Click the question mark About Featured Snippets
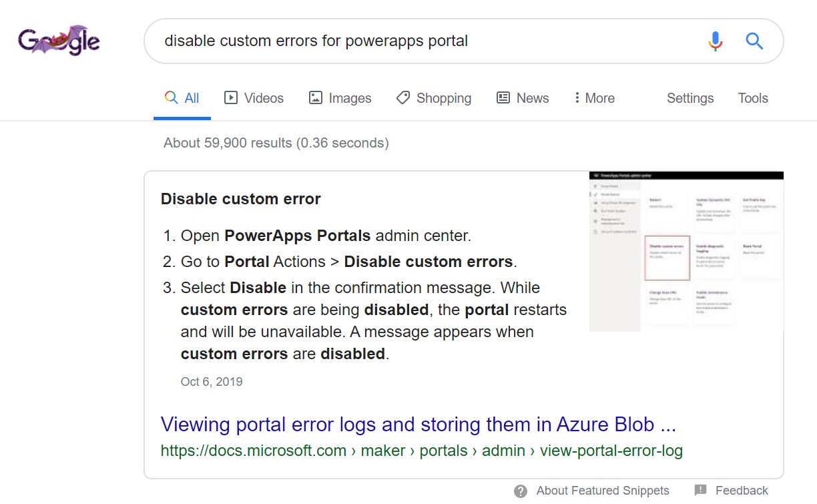The height and width of the screenshot is (504, 817). click(521, 491)
